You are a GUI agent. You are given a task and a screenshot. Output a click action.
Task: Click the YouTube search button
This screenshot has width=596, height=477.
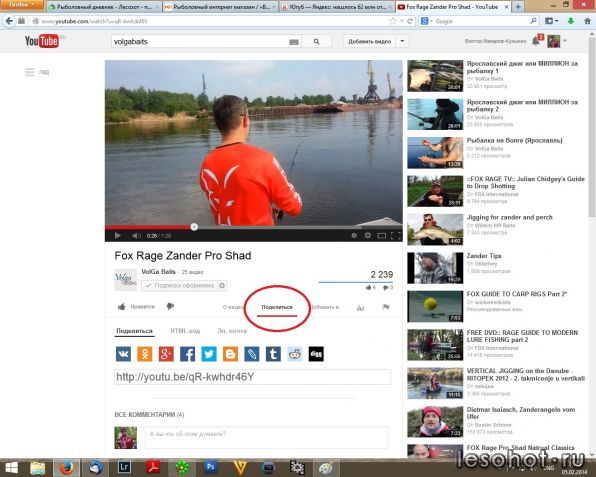[316, 41]
